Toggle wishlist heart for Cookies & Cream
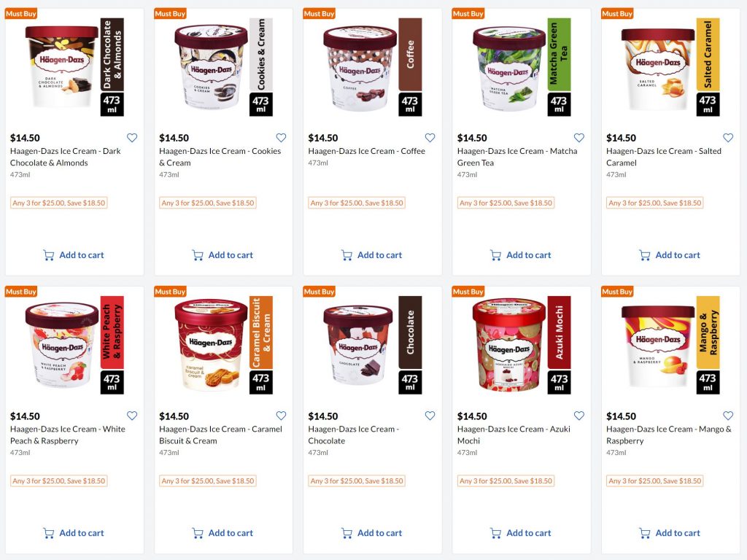The image size is (747, 560). (x=281, y=138)
